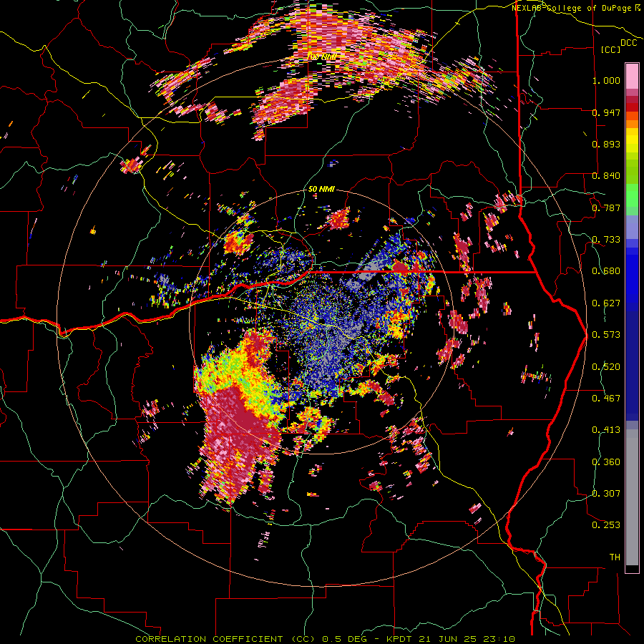Select the 0.733 color scale value
644x644 pixels.
[x=606, y=240]
